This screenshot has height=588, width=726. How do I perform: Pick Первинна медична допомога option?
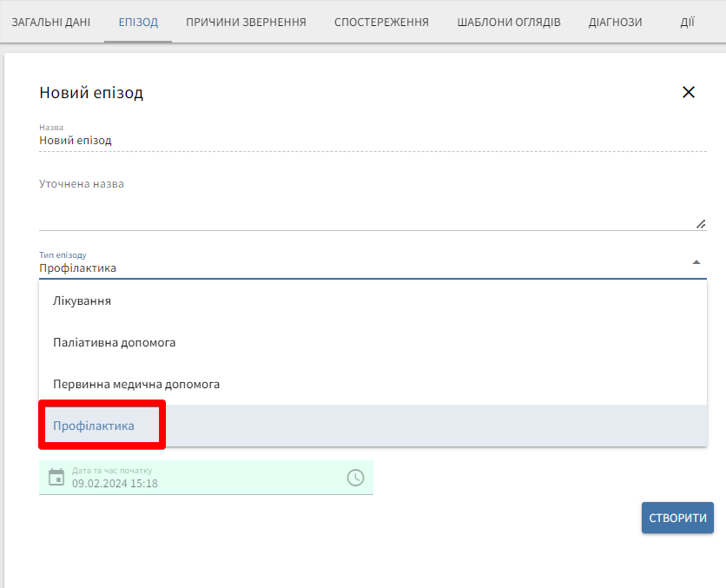coord(136,384)
